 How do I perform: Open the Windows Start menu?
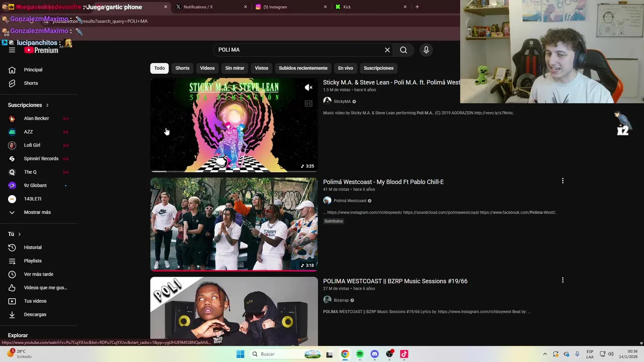(240, 354)
